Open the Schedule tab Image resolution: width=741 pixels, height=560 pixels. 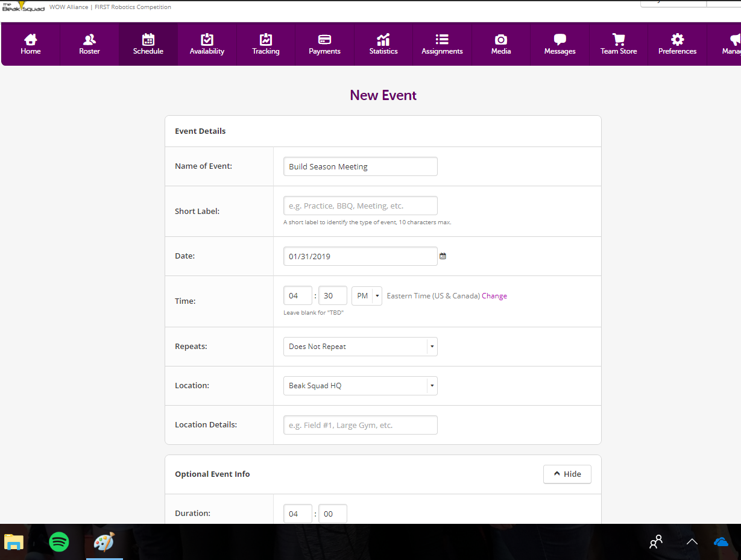(148, 44)
